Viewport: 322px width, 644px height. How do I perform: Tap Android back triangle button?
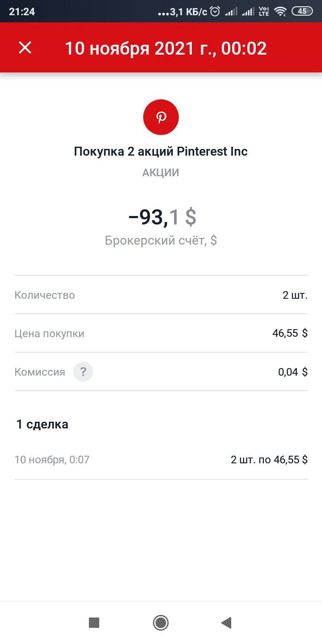[x=226, y=623]
